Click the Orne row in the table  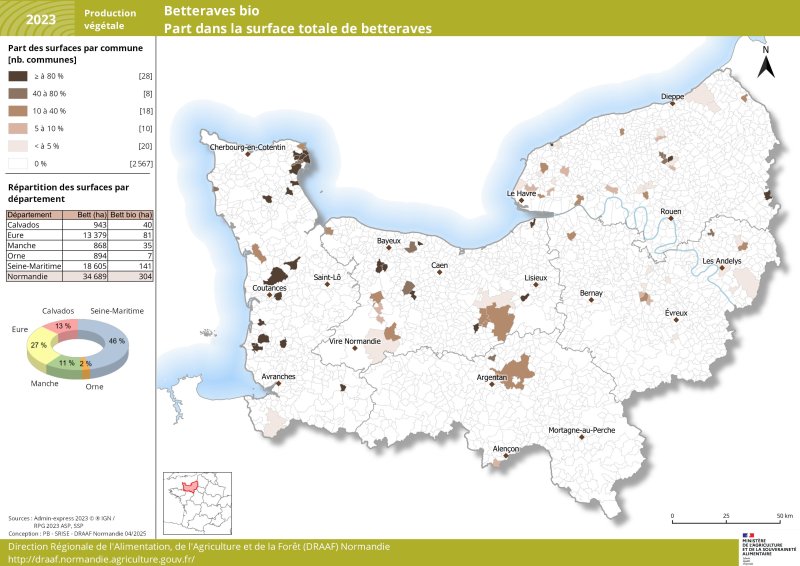point(80,256)
